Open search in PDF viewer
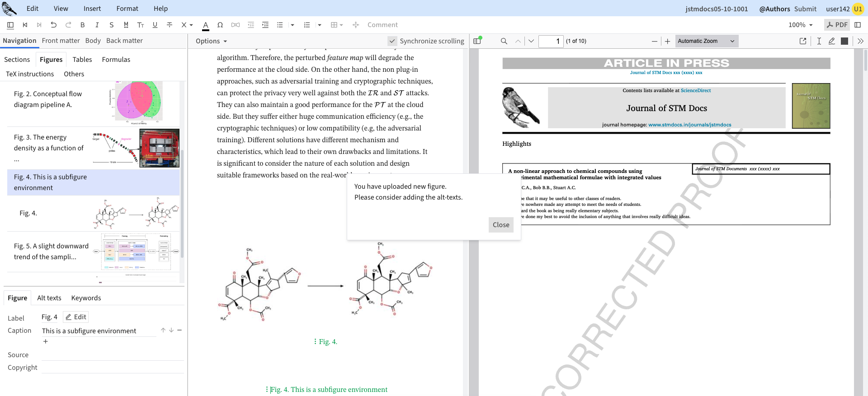 pyautogui.click(x=504, y=41)
